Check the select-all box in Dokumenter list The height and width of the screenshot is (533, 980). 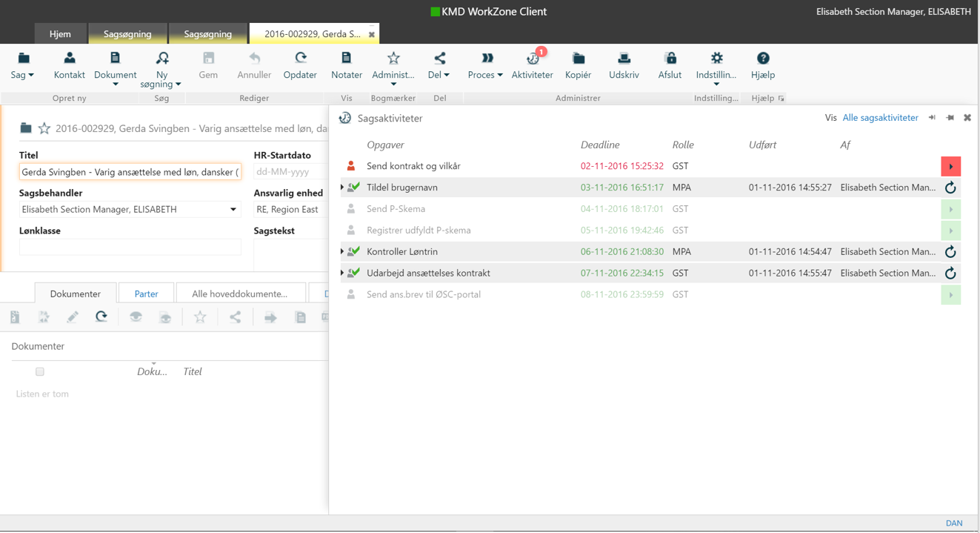tap(40, 371)
